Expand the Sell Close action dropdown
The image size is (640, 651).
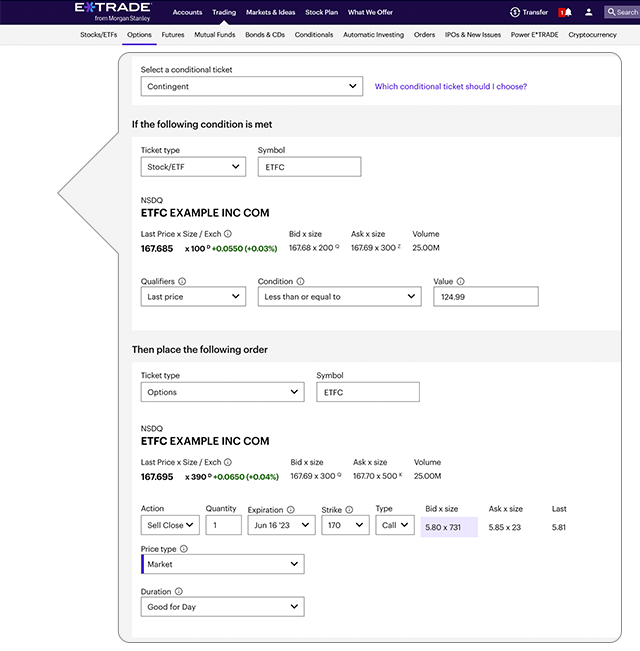tap(169, 525)
